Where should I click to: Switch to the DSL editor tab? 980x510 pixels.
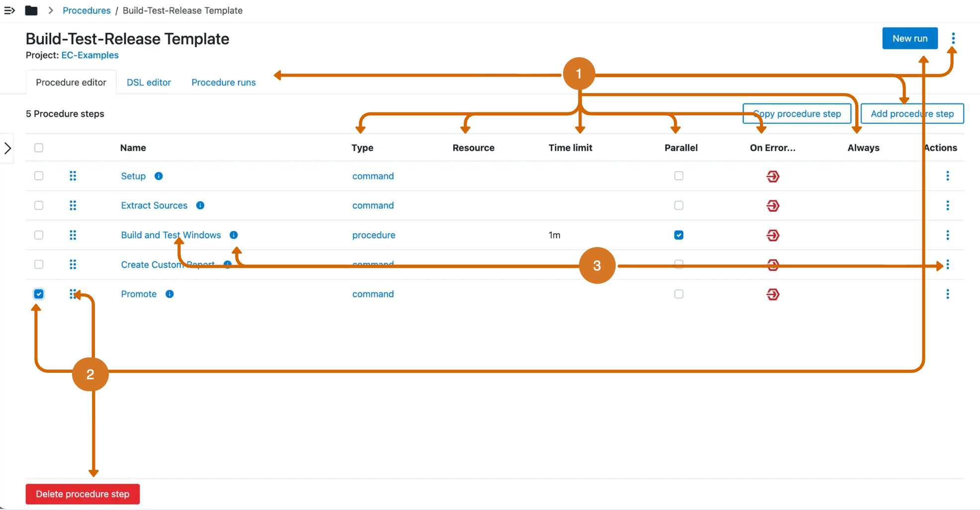click(x=149, y=83)
